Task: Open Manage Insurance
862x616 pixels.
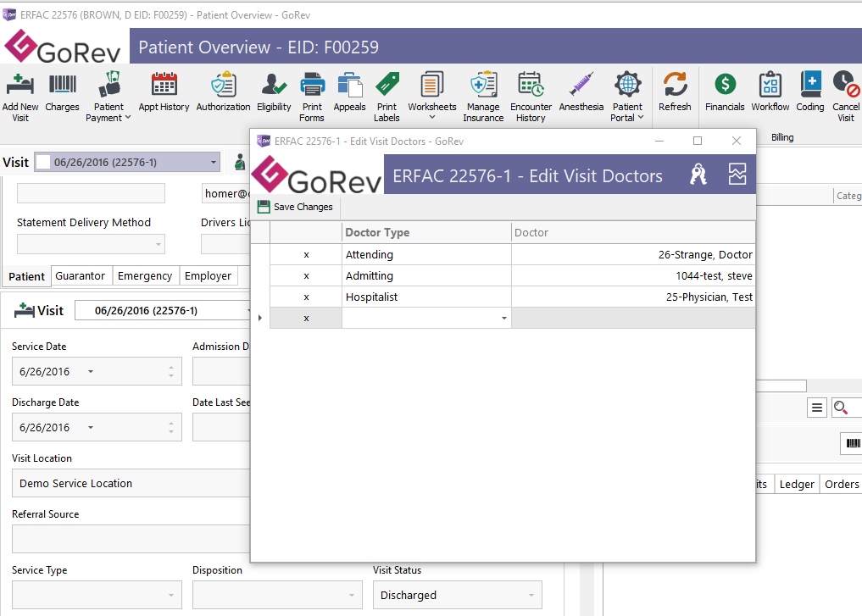Action: pos(483,97)
